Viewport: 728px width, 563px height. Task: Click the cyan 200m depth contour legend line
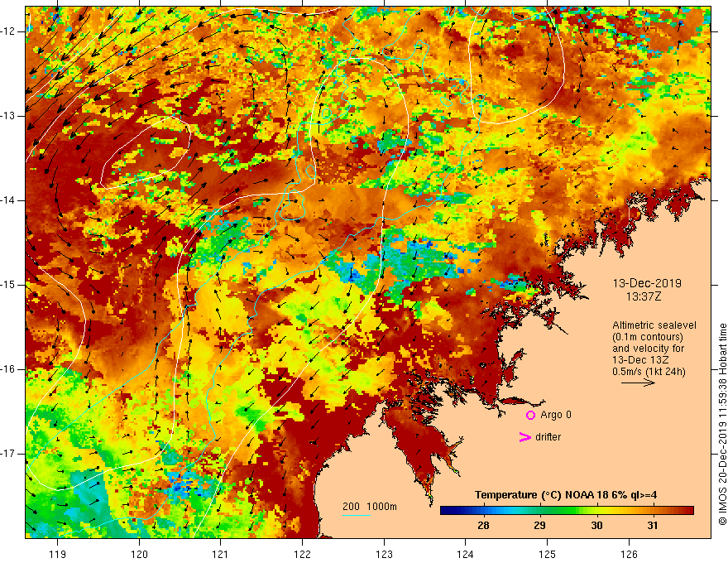coord(356,515)
